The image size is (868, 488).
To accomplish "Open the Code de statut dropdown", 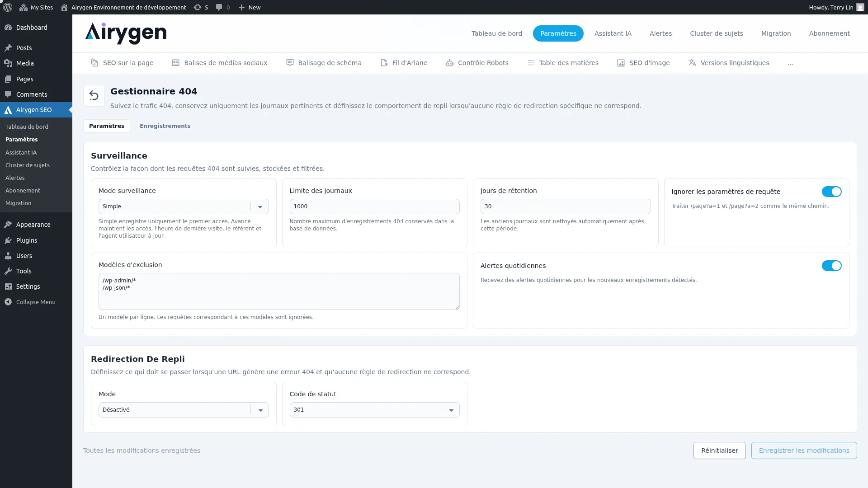I will coord(374,410).
